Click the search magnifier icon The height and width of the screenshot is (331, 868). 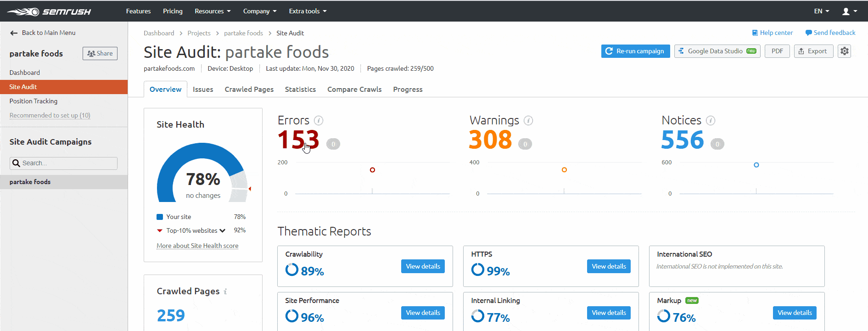pyautogui.click(x=16, y=163)
